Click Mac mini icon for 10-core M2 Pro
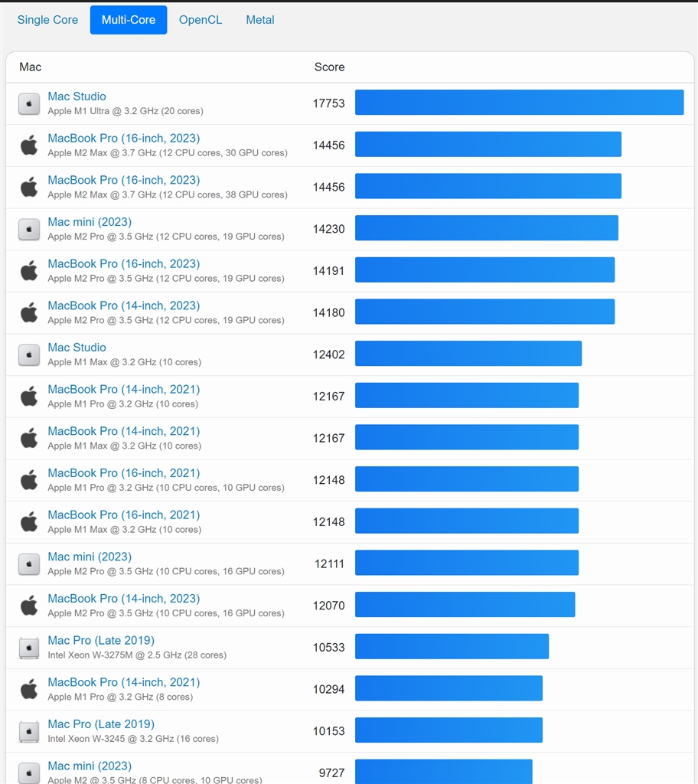Image resolution: width=698 pixels, height=784 pixels. point(29,564)
